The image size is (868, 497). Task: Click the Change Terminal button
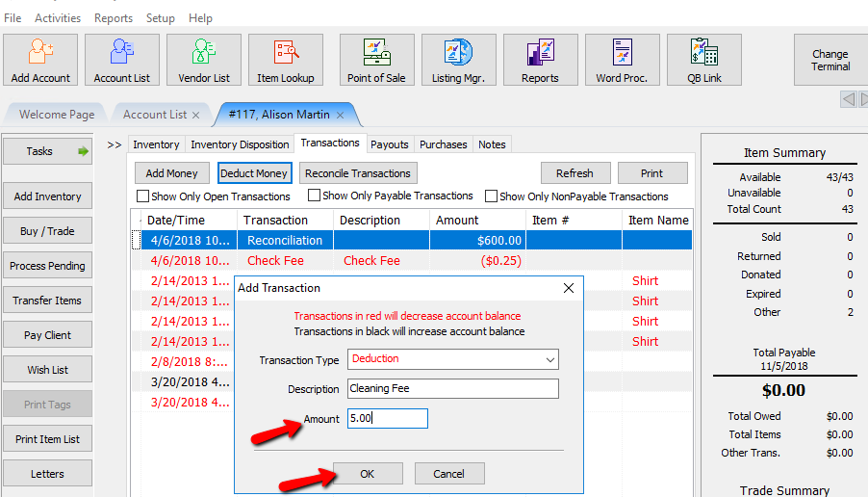pyautogui.click(x=830, y=60)
